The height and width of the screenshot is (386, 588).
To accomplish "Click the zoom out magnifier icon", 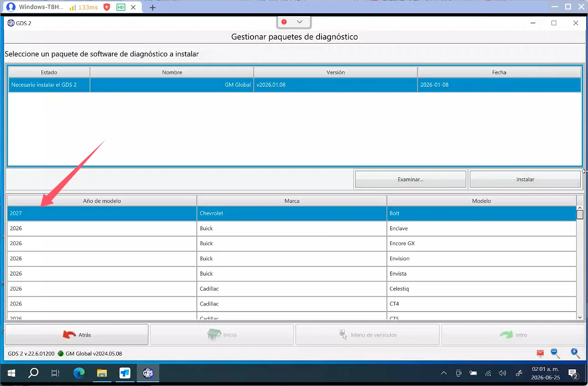I will [x=555, y=353].
